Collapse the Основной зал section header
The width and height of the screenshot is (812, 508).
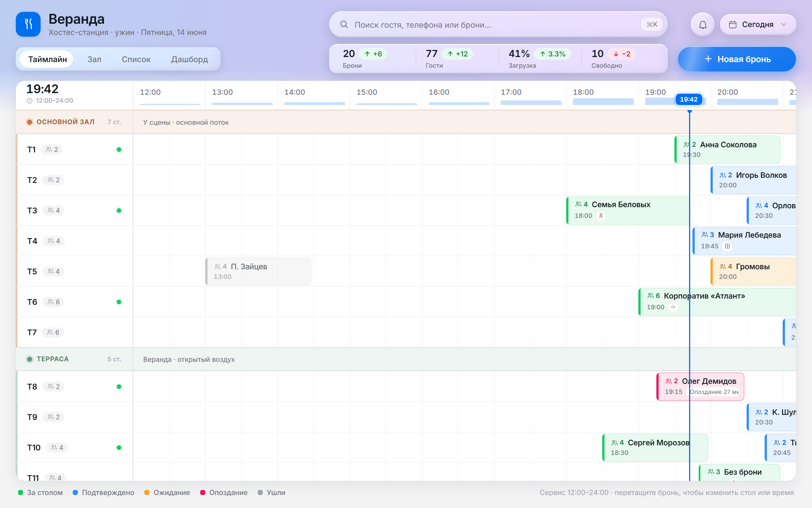(74, 122)
